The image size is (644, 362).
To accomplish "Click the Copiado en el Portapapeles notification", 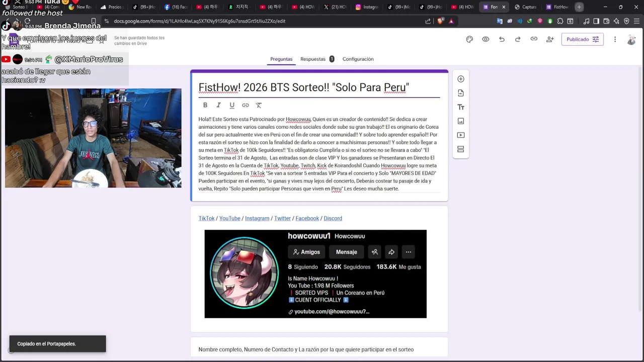I will tap(57, 344).
